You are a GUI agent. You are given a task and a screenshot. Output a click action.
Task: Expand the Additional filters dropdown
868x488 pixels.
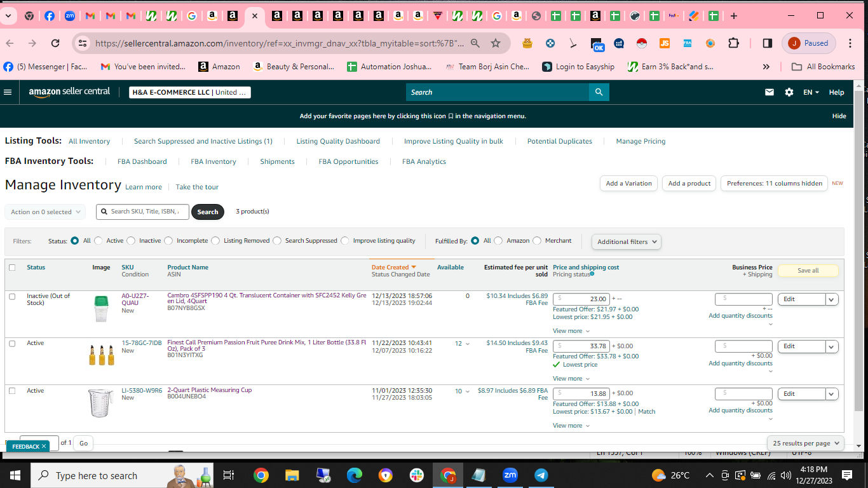tap(626, 241)
